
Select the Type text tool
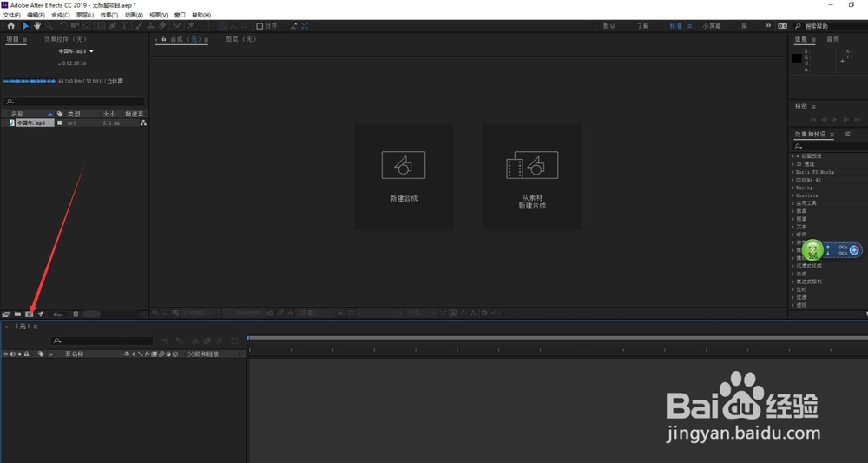pos(124,25)
